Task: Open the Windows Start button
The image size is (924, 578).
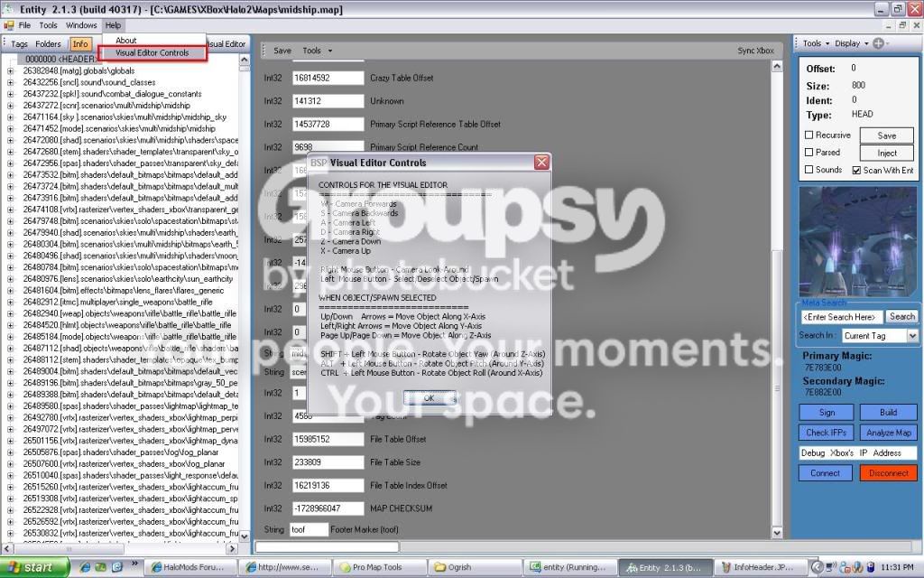Action: [x=34, y=567]
